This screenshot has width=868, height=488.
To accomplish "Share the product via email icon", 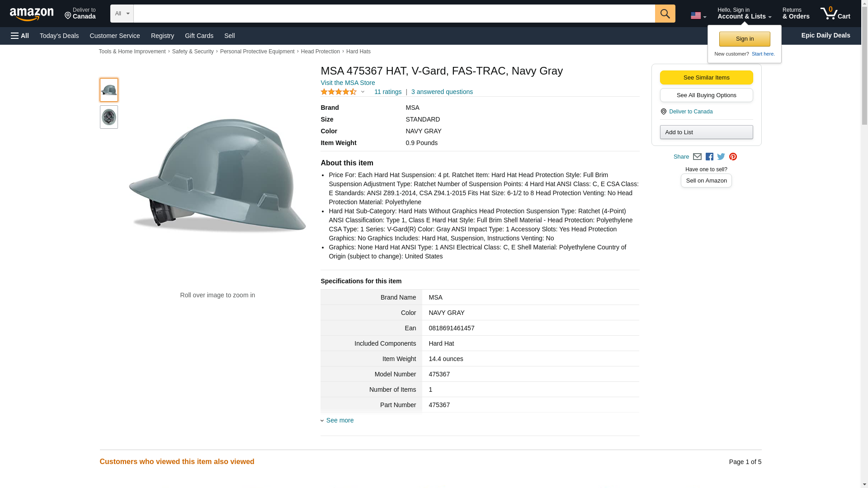I will tap(697, 157).
